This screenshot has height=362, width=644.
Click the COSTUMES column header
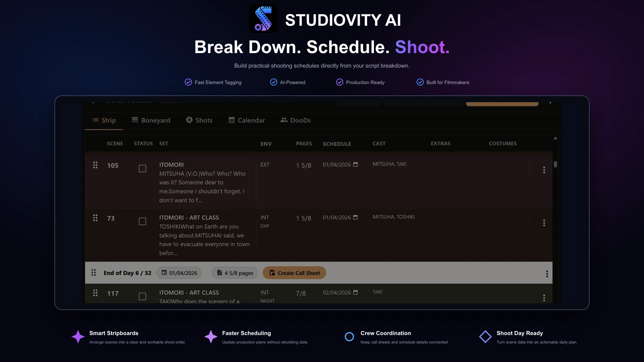(503, 144)
